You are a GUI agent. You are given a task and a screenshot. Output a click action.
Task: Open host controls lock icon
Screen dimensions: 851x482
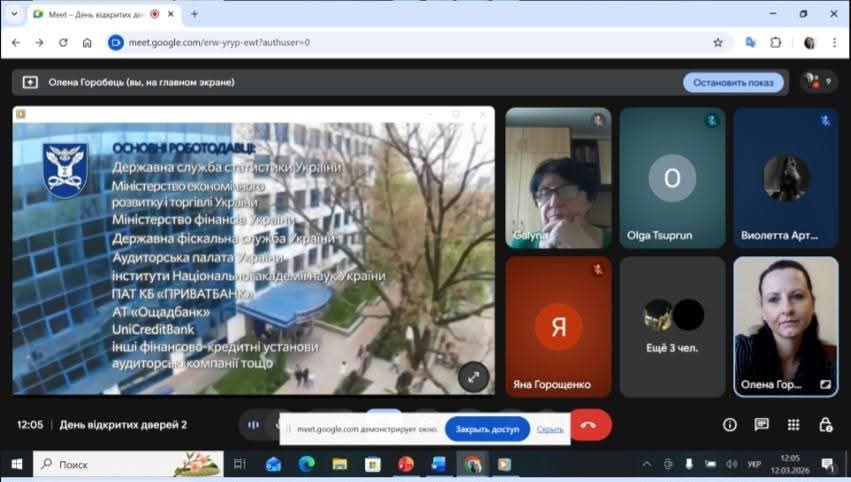coord(825,425)
